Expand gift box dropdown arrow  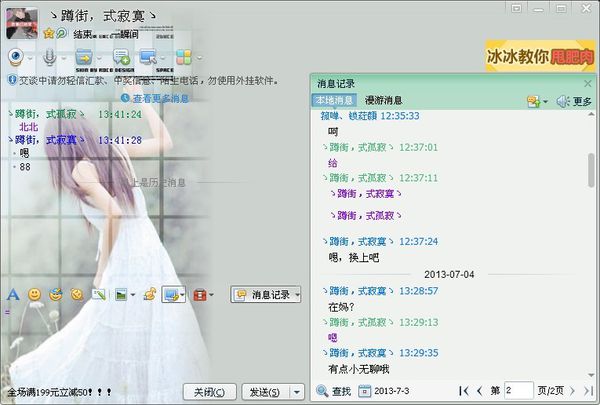pos(211,295)
